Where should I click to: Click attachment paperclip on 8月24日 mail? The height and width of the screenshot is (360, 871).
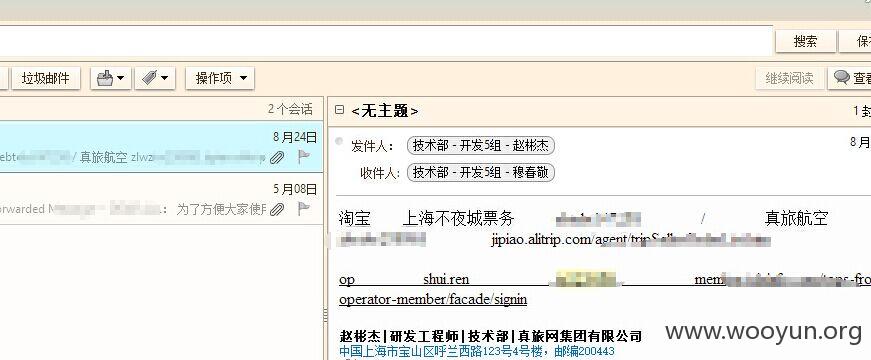[277, 157]
